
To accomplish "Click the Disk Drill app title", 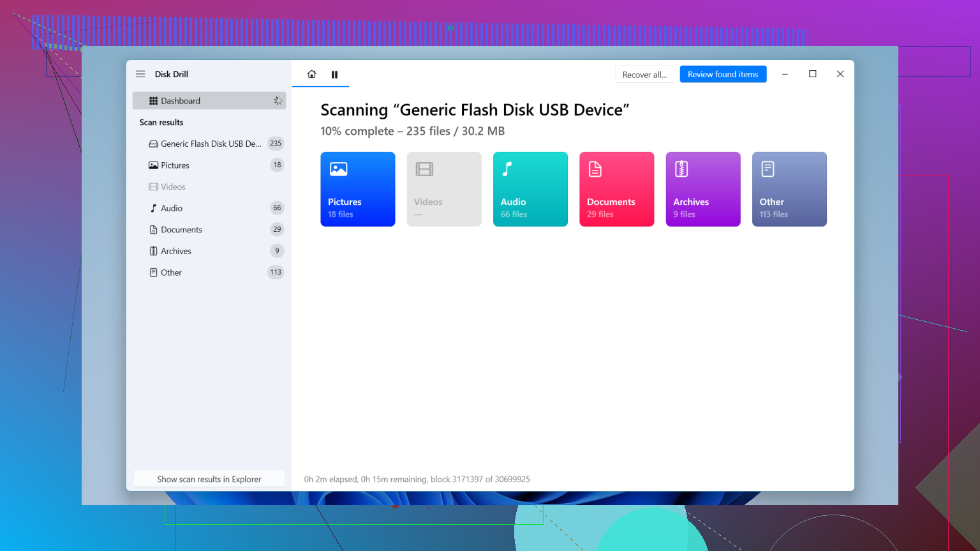I will tap(172, 74).
